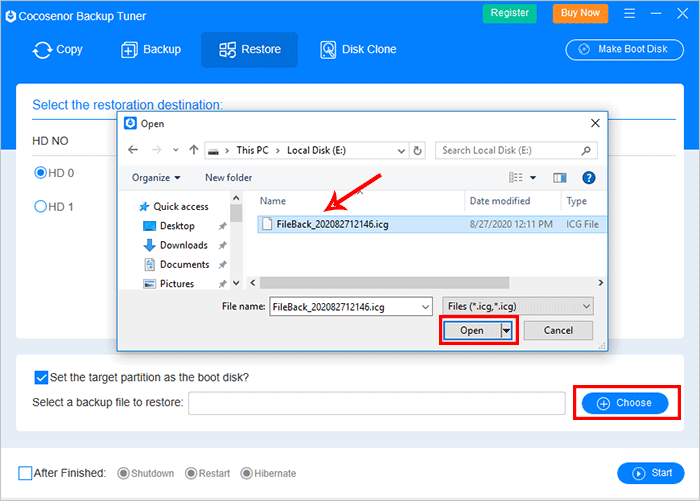Click the green Register button

509,13
